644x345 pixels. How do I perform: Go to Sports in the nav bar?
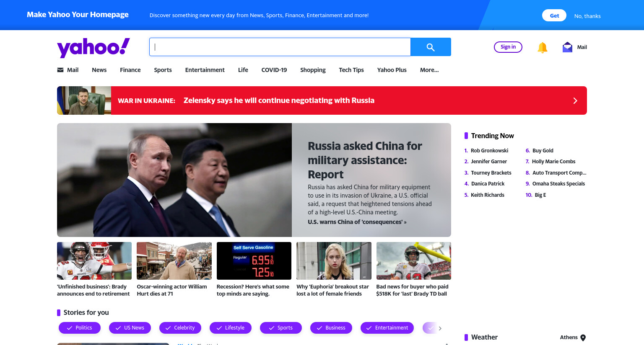(x=163, y=70)
